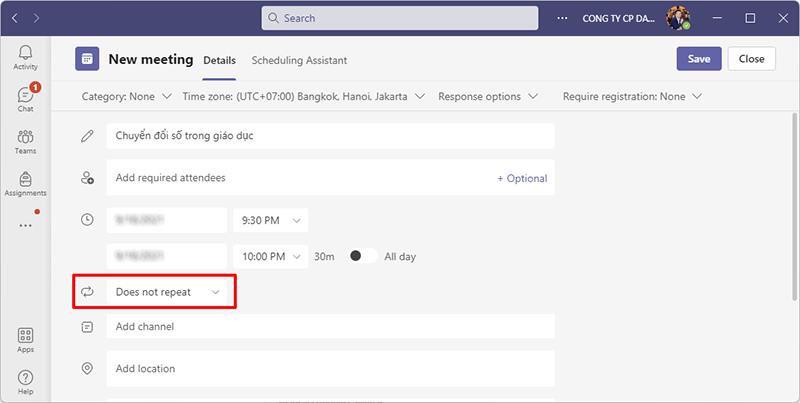Image resolution: width=800 pixels, height=403 pixels.
Task: Open Help from the sidebar
Action: [25, 382]
